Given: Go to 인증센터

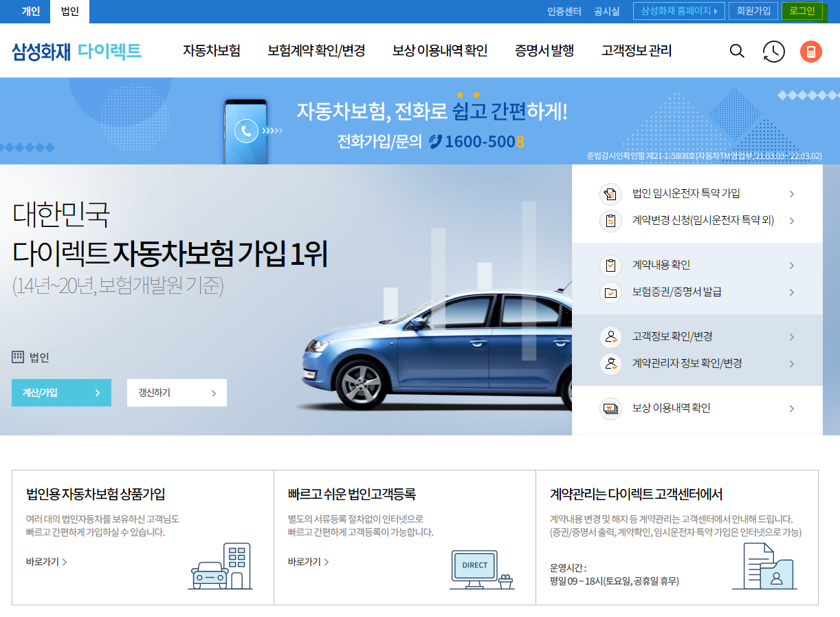Looking at the screenshot, I should click(564, 11).
